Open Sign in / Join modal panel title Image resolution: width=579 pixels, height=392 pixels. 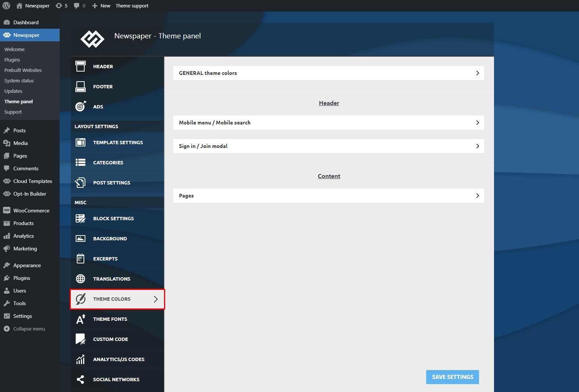[x=203, y=146]
